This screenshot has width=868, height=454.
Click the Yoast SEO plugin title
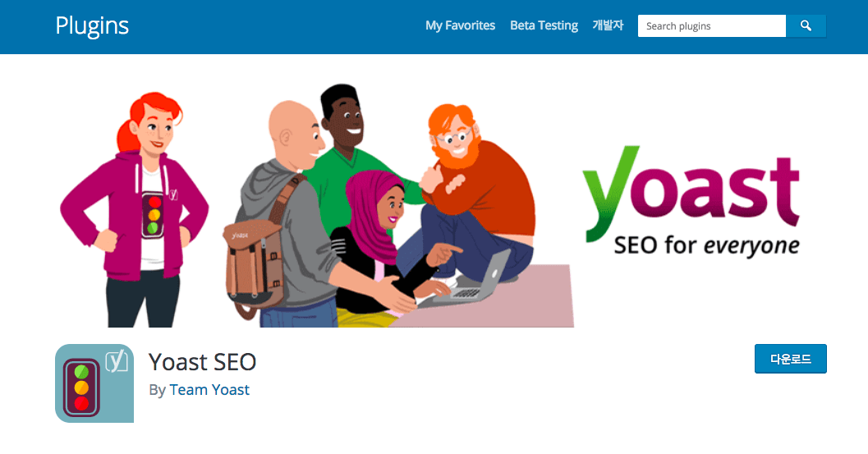203,362
